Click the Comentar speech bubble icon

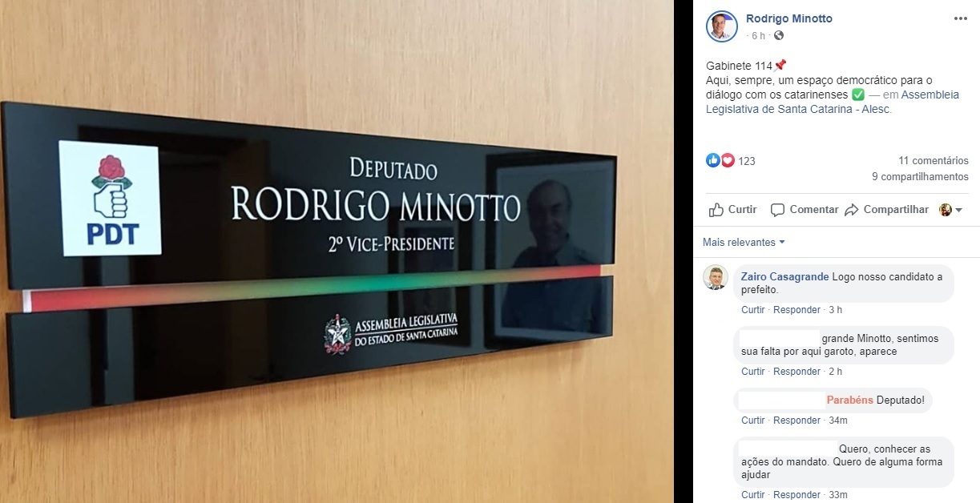point(777,210)
